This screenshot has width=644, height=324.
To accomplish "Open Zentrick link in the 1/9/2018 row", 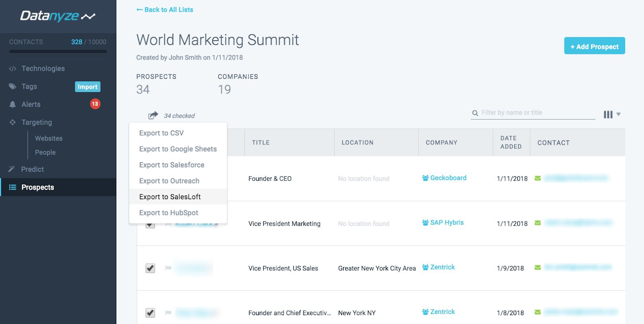I will (x=442, y=267).
